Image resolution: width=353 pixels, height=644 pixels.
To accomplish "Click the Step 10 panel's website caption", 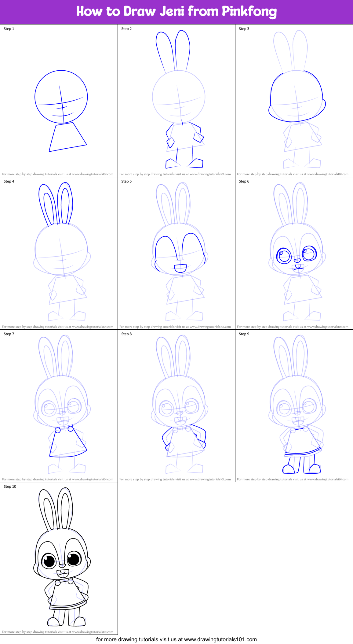I will (57, 632).
